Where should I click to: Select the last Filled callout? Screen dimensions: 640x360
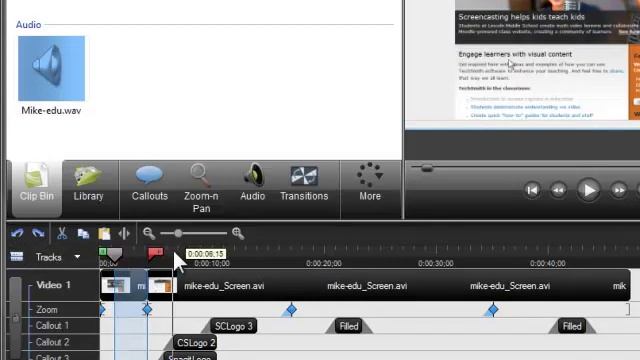tap(572, 326)
